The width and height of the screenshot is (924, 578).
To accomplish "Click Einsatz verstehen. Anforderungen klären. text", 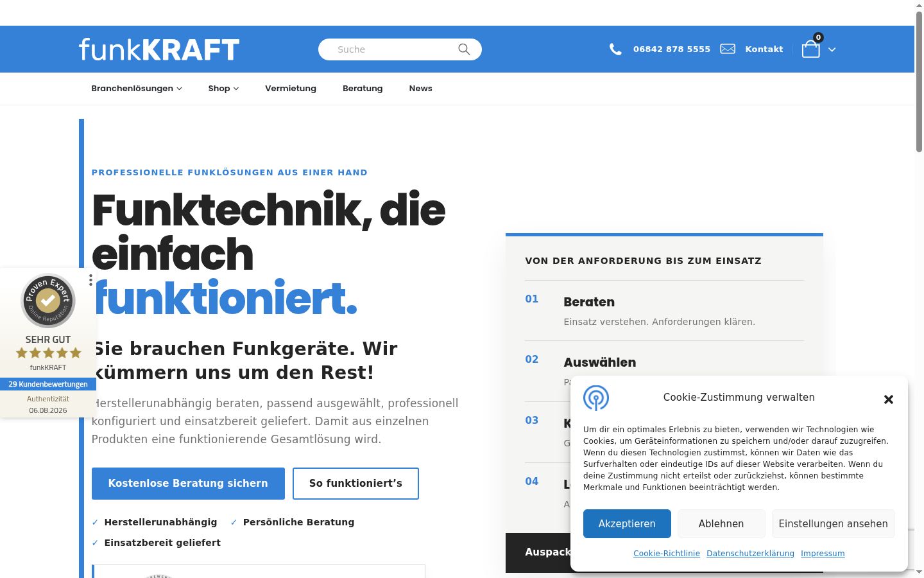I will 660,322.
